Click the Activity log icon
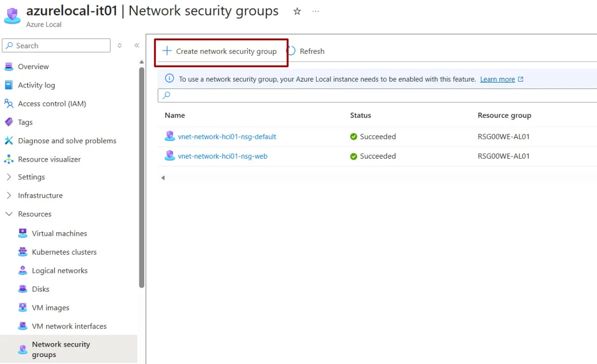This screenshot has width=597, height=364. [8, 85]
